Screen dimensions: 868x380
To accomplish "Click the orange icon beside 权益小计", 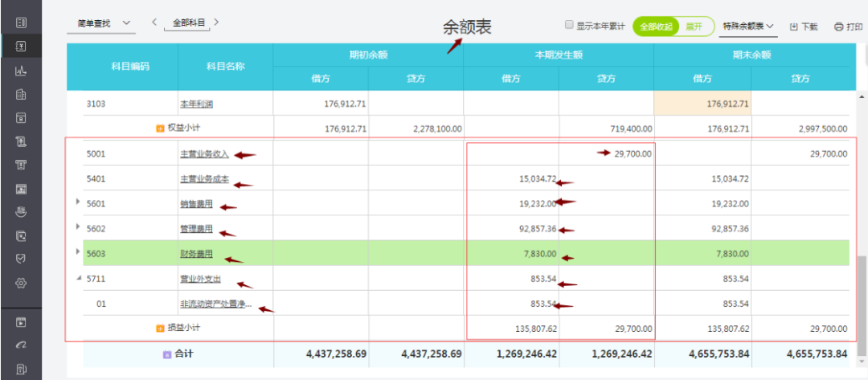I will point(160,129).
